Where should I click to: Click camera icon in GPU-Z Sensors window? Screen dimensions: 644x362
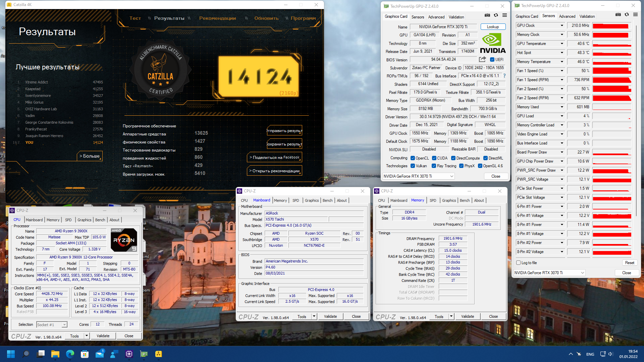(x=618, y=14)
